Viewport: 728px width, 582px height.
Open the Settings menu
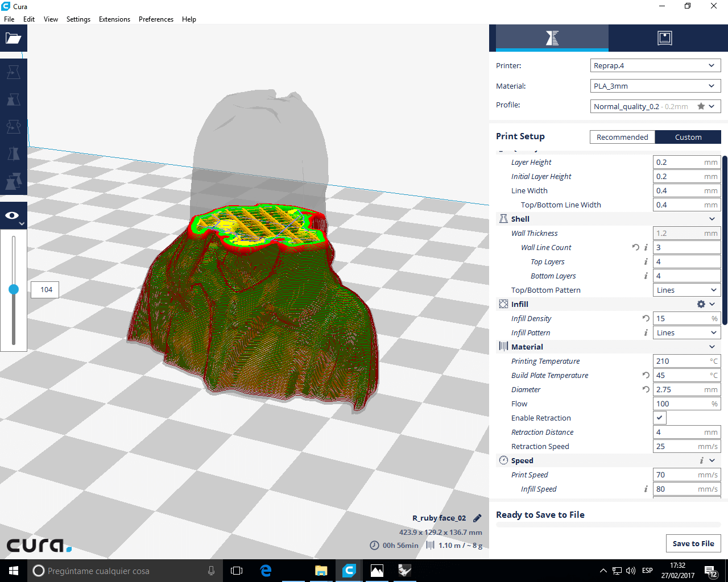pos(78,19)
